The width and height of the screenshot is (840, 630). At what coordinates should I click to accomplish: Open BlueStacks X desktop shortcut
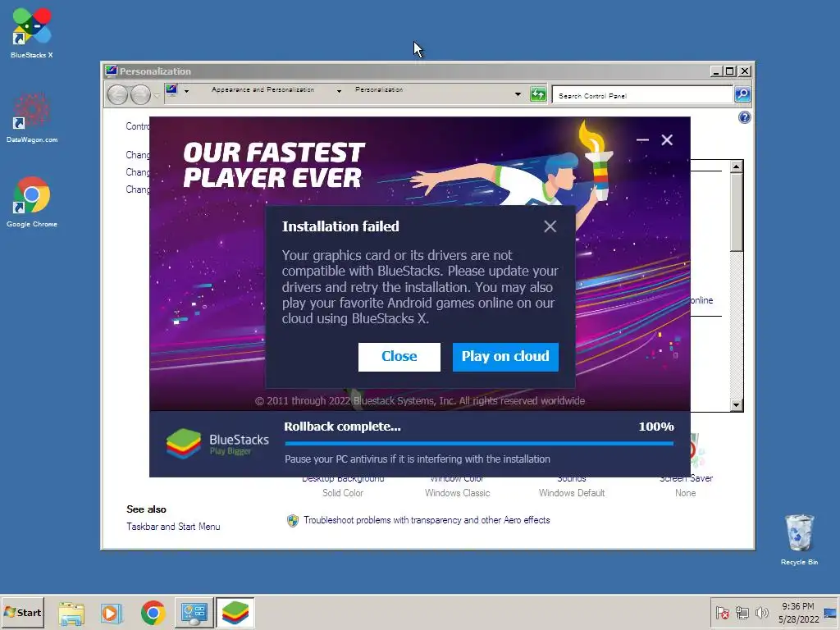[x=32, y=33]
